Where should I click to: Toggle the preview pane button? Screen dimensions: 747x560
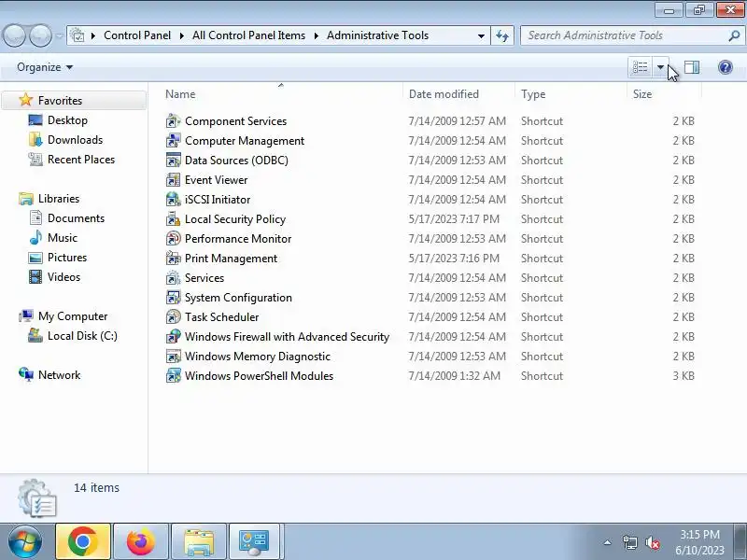[692, 67]
